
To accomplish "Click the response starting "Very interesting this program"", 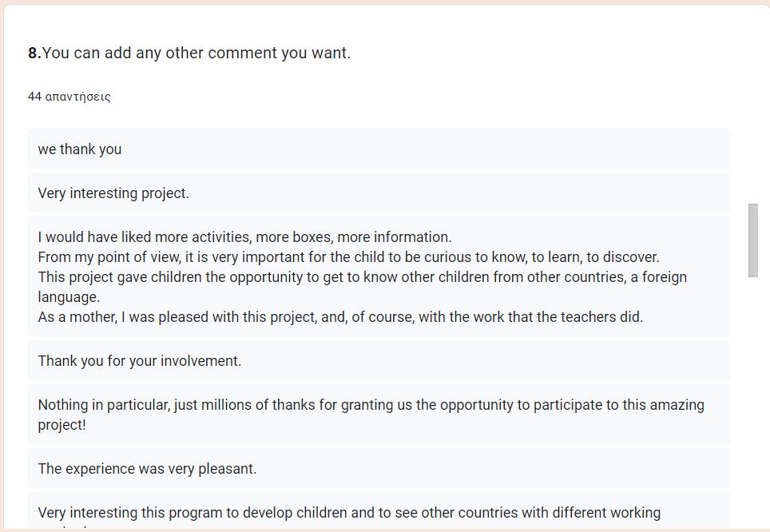I will click(x=349, y=513).
